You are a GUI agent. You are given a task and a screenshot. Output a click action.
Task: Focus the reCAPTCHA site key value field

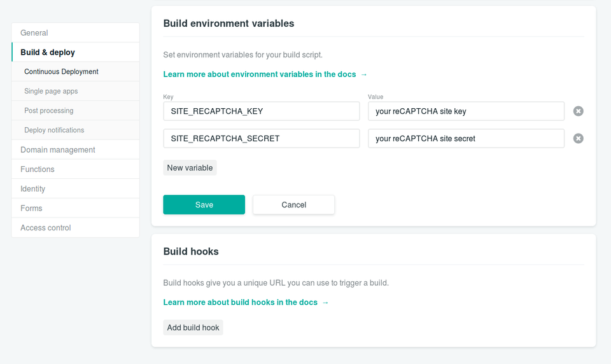(466, 111)
